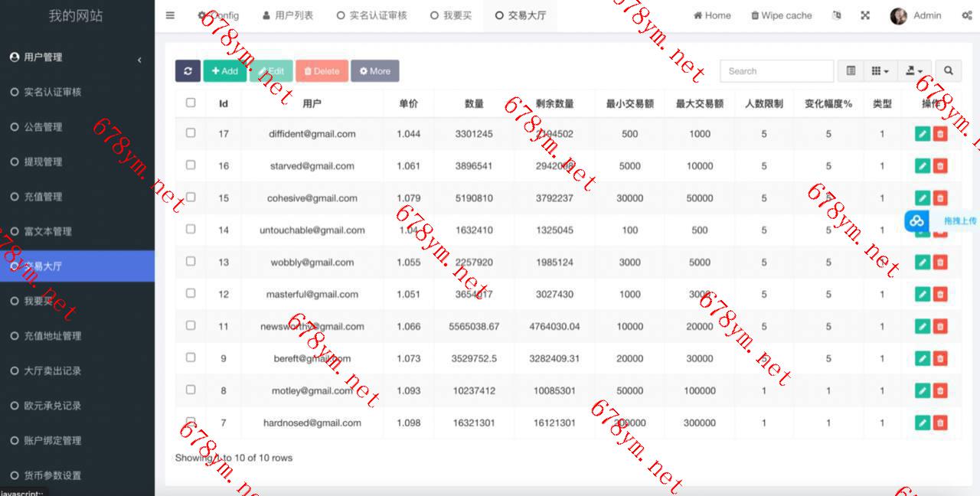Click the blue cloud upload floating icon
Image resolution: width=980 pixels, height=496 pixels.
[x=916, y=221]
